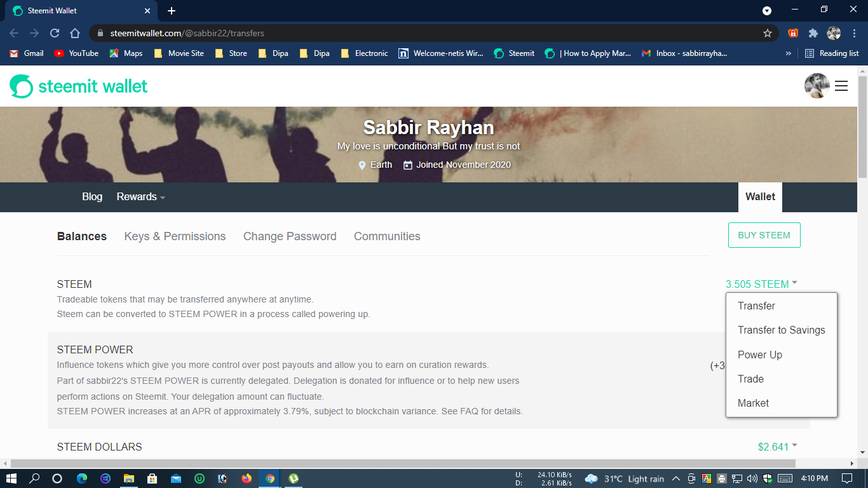Show hidden bookmarks with the double chevron
The width and height of the screenshot is (868, 488).
click(789, 53)
